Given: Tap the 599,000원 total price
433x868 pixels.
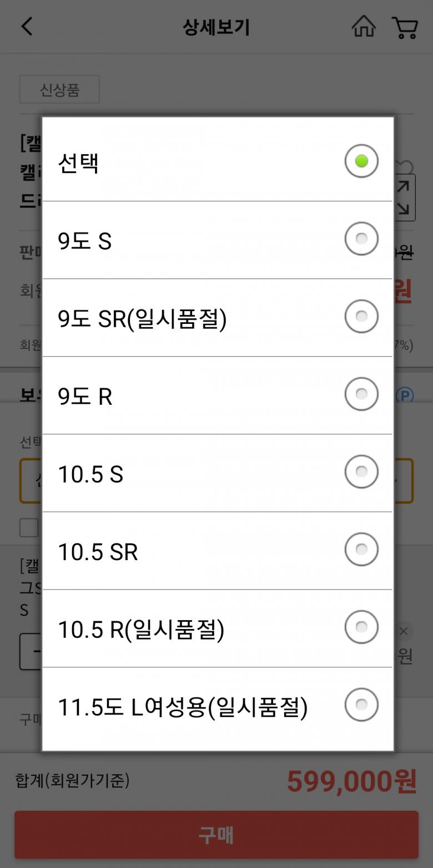Looking at the screenshot, I should (351, 781).
